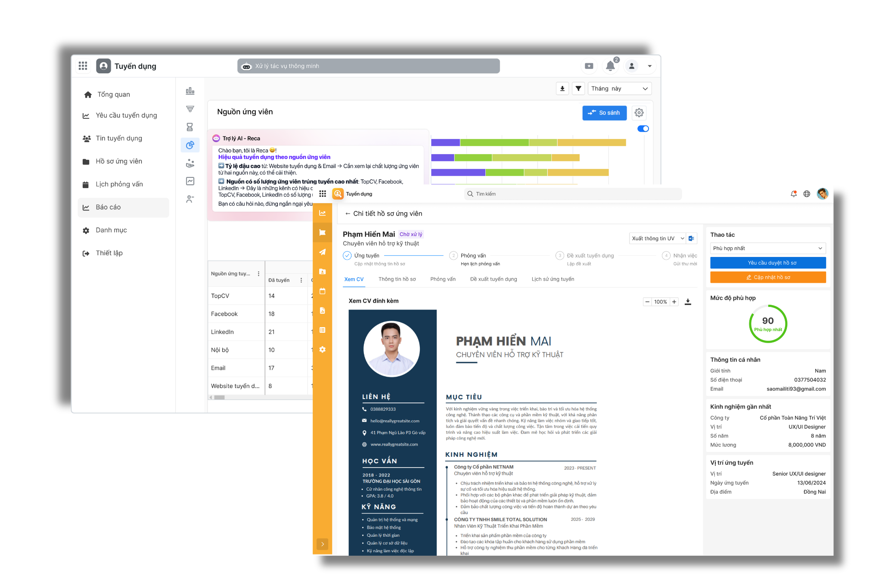The height and width of the screenshot is (588, 882).
Task: Switch to Thông tin hồ sơ tab
Action: [397, 279]
